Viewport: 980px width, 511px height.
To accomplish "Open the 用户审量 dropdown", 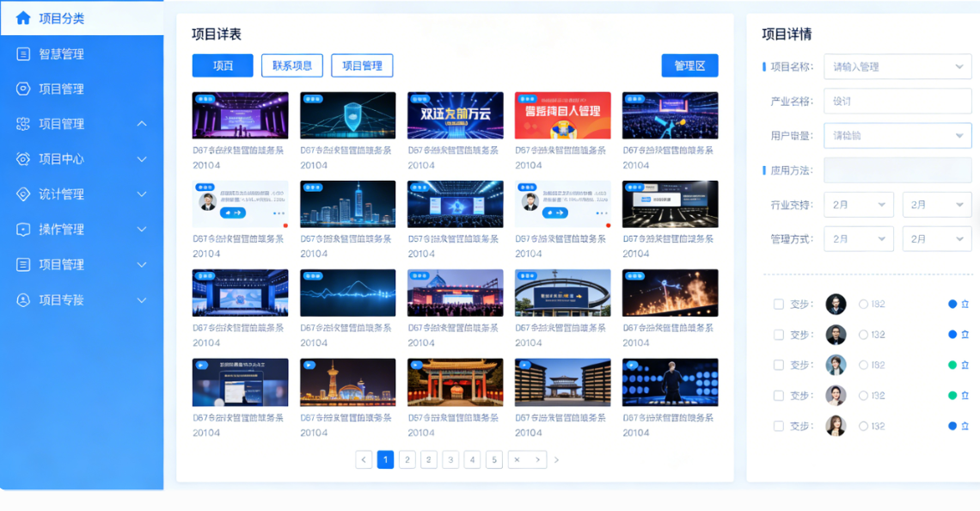I will [897, 136].
